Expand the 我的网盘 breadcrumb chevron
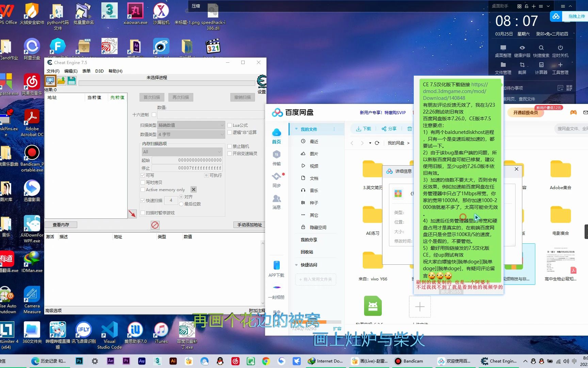 [408, 143]
